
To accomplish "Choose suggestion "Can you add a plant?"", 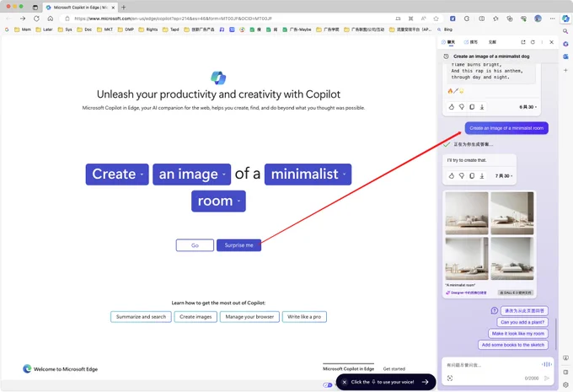I will [522, 322].
